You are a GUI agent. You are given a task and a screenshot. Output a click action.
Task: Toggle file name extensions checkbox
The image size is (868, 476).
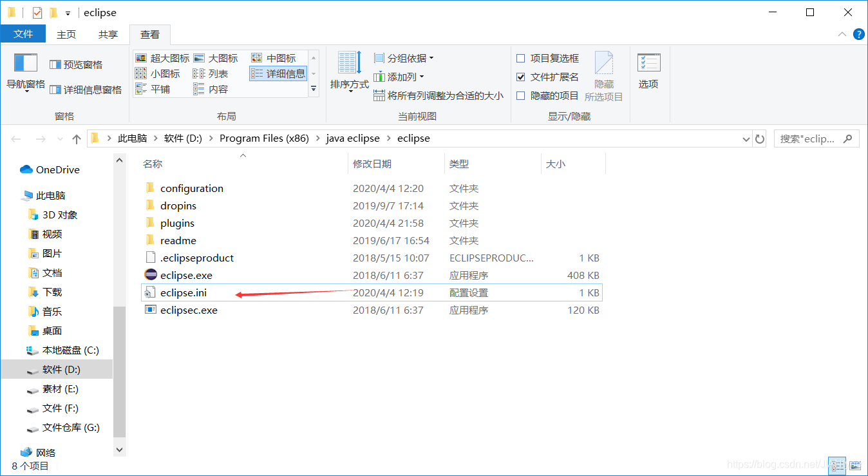547,77
